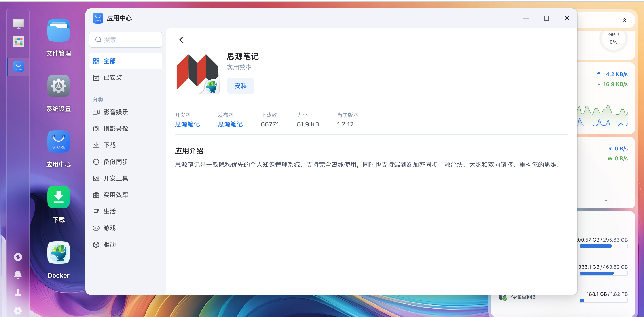Open the colorful app grid launcher icon
This screenshot has width=644, height=317.
(19, 42)
